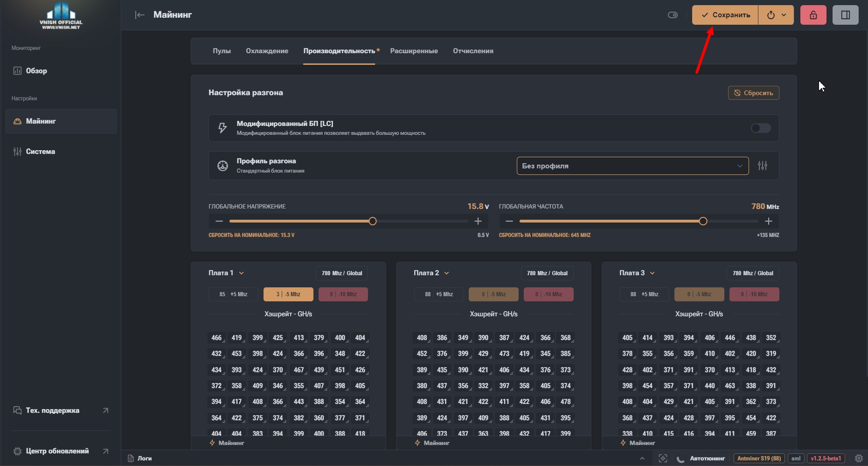Viewport: 868px width, 466px height.
Task: Click the locate/focus icon in status bar
Action: (663, 459)
